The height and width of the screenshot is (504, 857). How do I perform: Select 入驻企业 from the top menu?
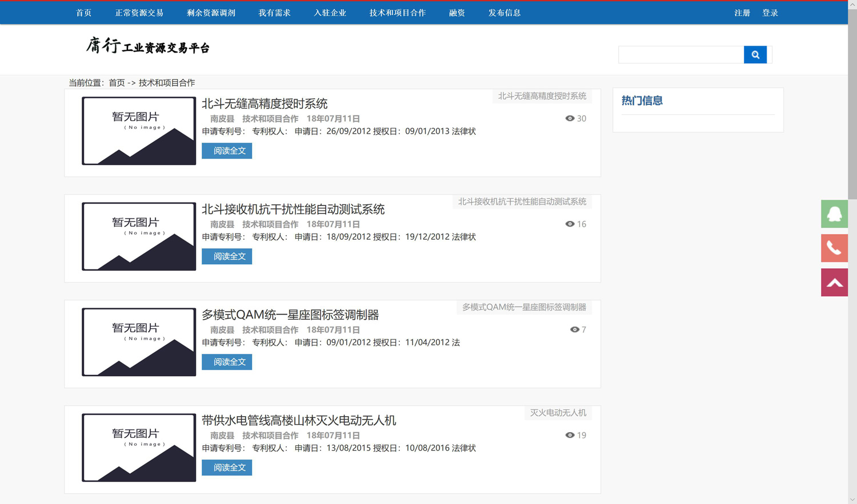(330, 12)
